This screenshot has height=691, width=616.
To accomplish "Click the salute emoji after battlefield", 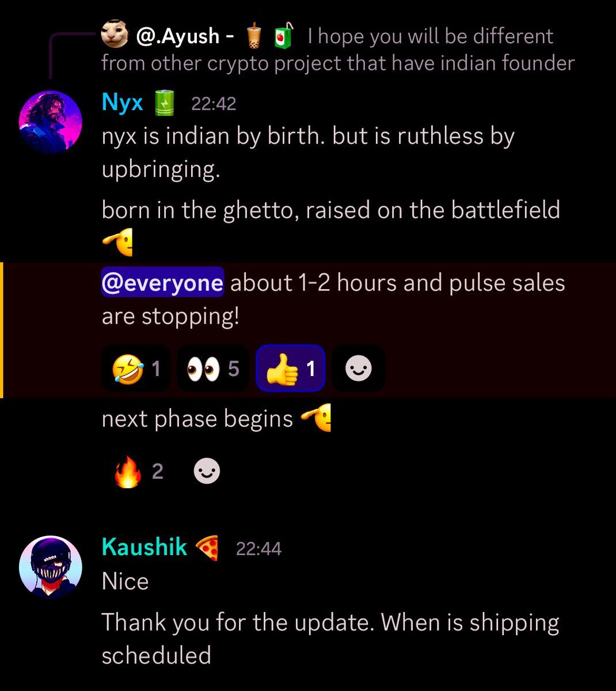I will pyautogui.click(x=118, y=242).
